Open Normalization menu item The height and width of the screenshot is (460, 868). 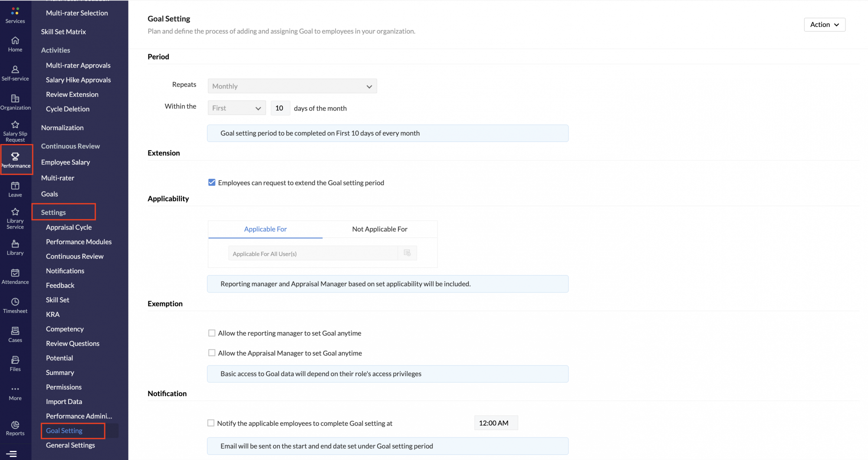pyautogui.click(x=62, y=128)
